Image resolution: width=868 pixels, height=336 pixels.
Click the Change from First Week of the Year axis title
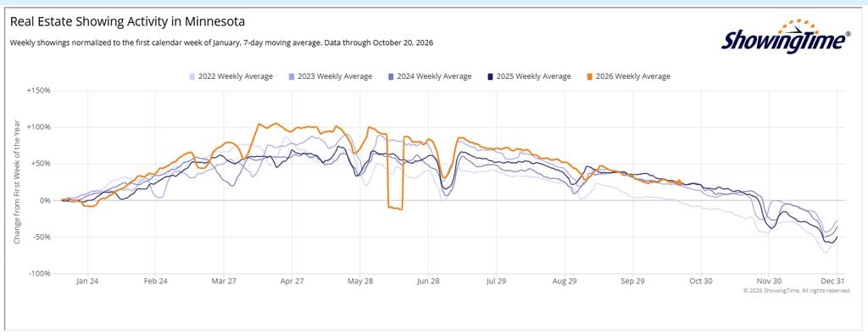point(17,182)
